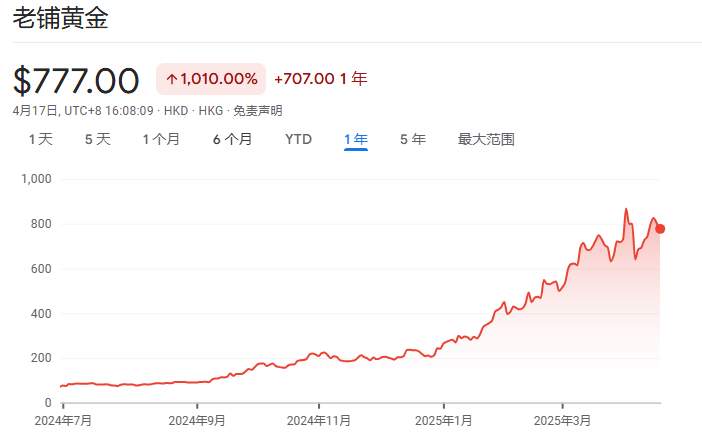Switch chart to 5年 range

click(413, 139)
